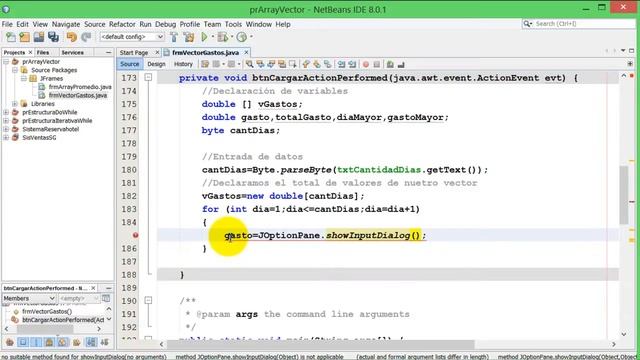The height and width of the screenshot is (360, 640).
Task: Click the editor's horizontal scrollbar thumb
Action: pos(321,344)
